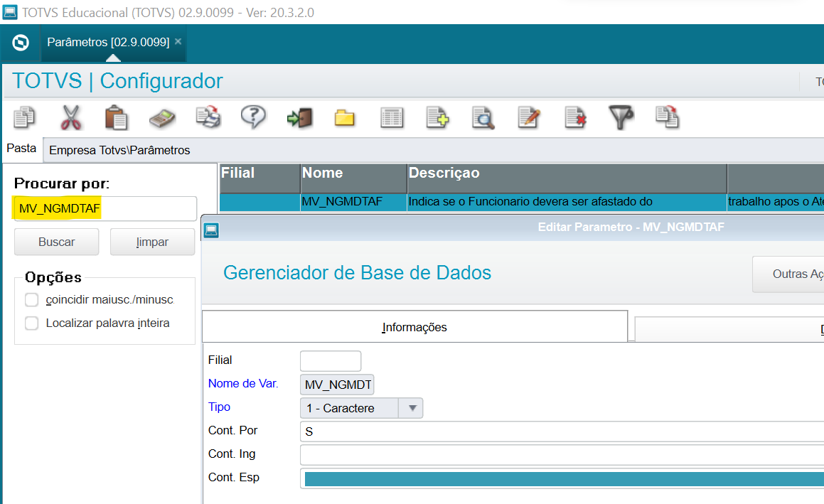The height and width of the screenshot is (504, 824).
Task: Click the Filial input field
Action: coord(331,361)
